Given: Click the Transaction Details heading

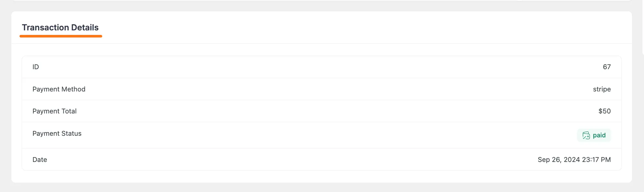Looking at the screenshot, I should tap(60, 27).
